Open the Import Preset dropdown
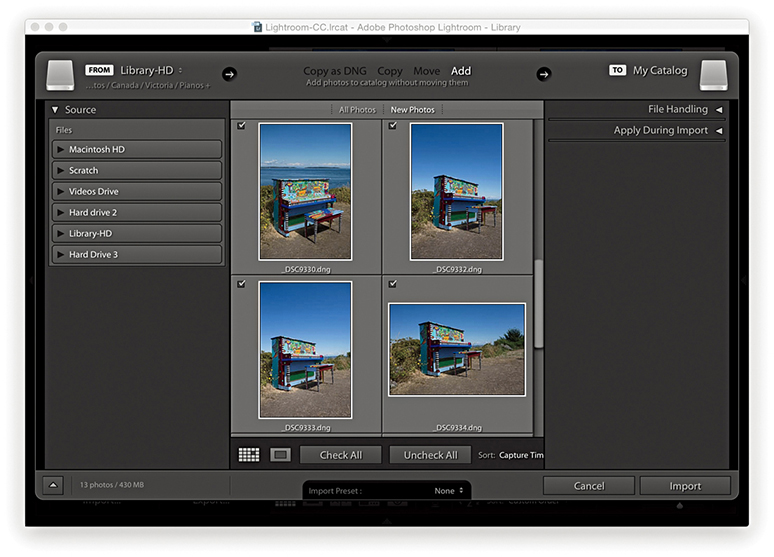The image size is (774, 557). click(x=449, y=491)
